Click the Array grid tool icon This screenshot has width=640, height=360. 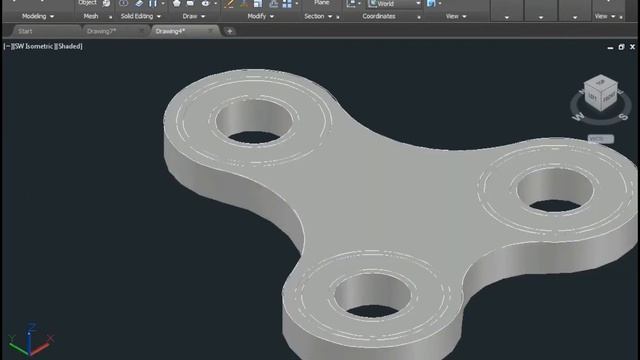click(x=287, y=4)
